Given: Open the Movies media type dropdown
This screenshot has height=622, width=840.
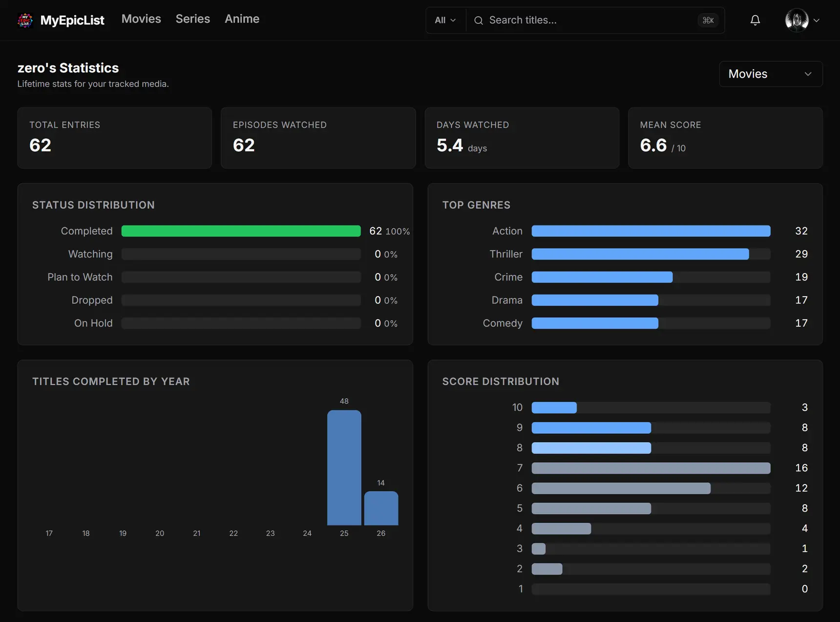Looking at the screenshot, I should click(771, 74).
